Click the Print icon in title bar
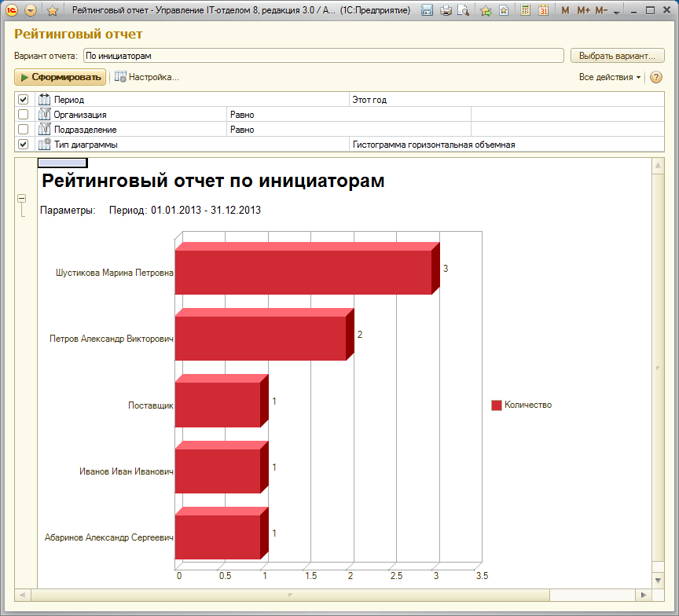Screen dimensions: 679x616 point(446,11)
